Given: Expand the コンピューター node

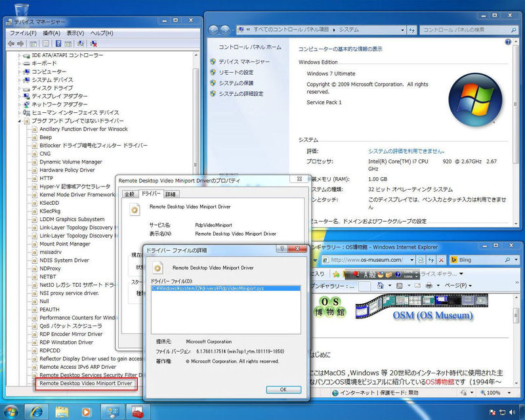Looking at the screenshot, I should tap(19, 72).
